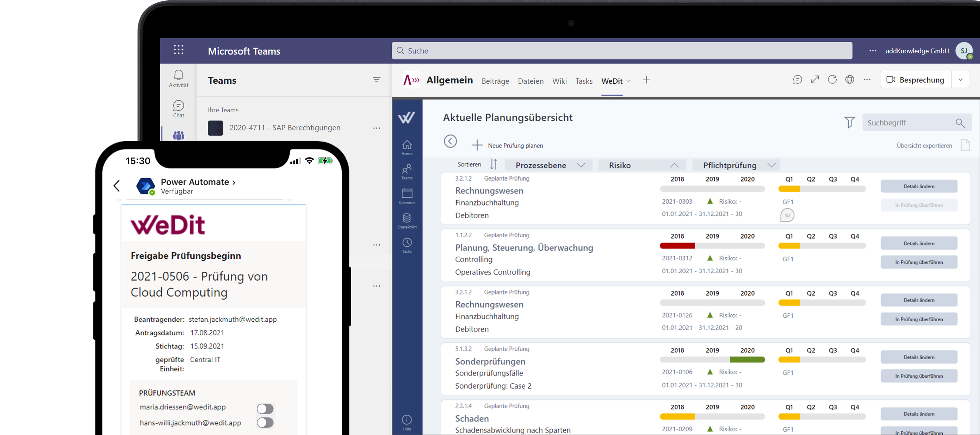Switch to the Dateien tab
This screenshot has height=435, width=980.
(530, 81)
